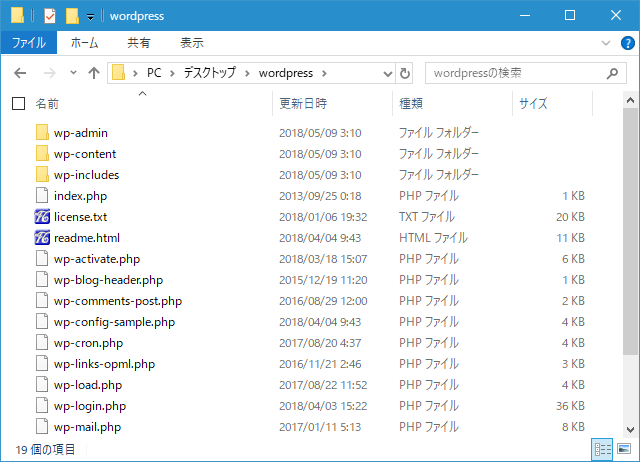The height and width of the screenshot is (462, 640).
Task: Go up one folder level
Action: tap(94, 73)
